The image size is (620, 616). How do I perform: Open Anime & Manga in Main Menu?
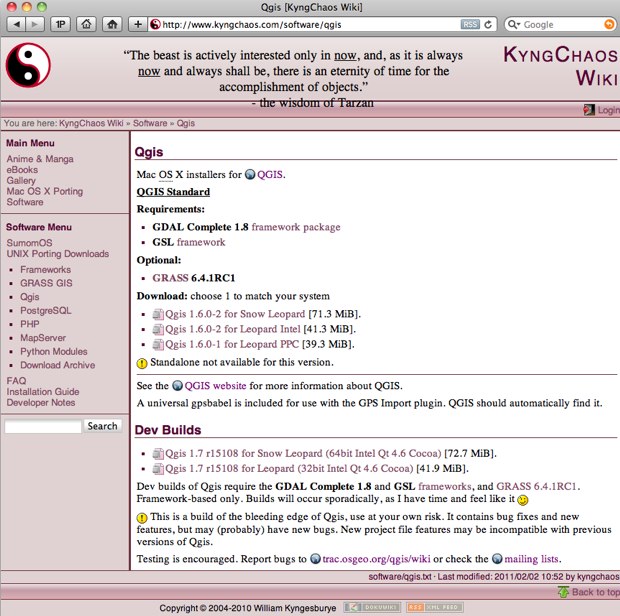(40, 159)
